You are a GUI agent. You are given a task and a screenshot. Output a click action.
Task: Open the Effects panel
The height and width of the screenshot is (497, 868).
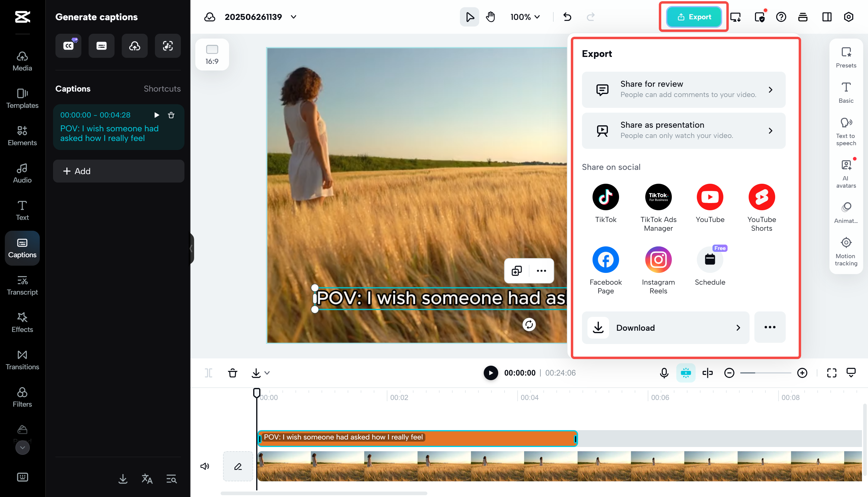tap(22, 322)
